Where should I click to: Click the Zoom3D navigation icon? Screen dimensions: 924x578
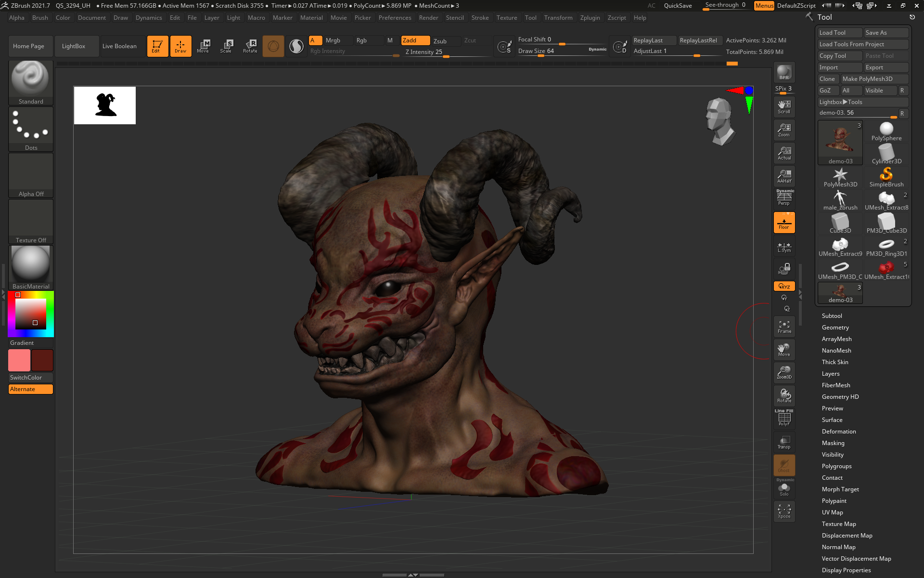point(784,373)
